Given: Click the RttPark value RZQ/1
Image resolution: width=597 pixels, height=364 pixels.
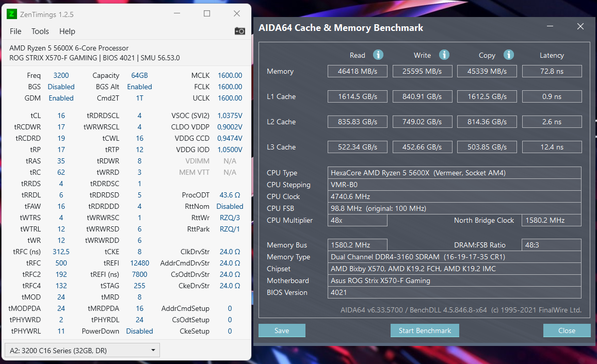Looking at the screenshot, I should point(230,229).
